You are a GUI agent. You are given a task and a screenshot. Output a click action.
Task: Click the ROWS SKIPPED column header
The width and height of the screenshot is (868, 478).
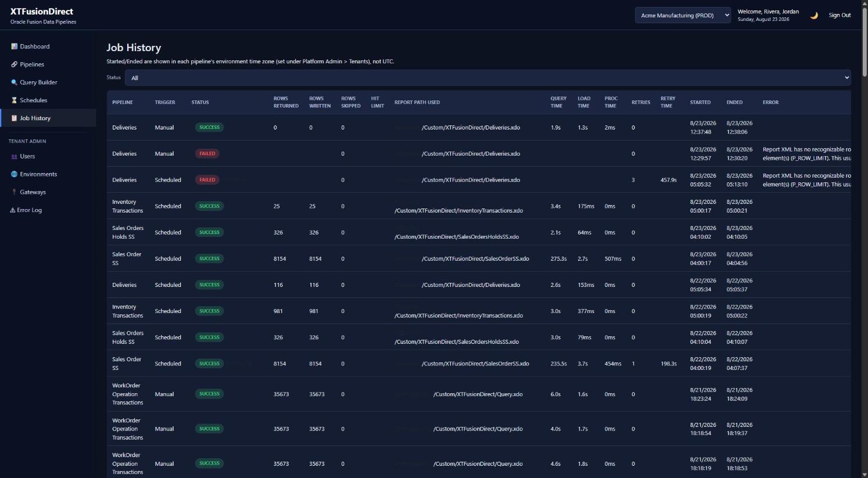coord(351,102)
